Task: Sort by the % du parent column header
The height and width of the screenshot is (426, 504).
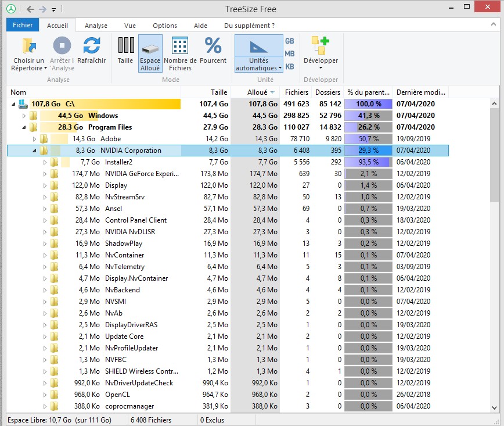Action: coord(368,92)
